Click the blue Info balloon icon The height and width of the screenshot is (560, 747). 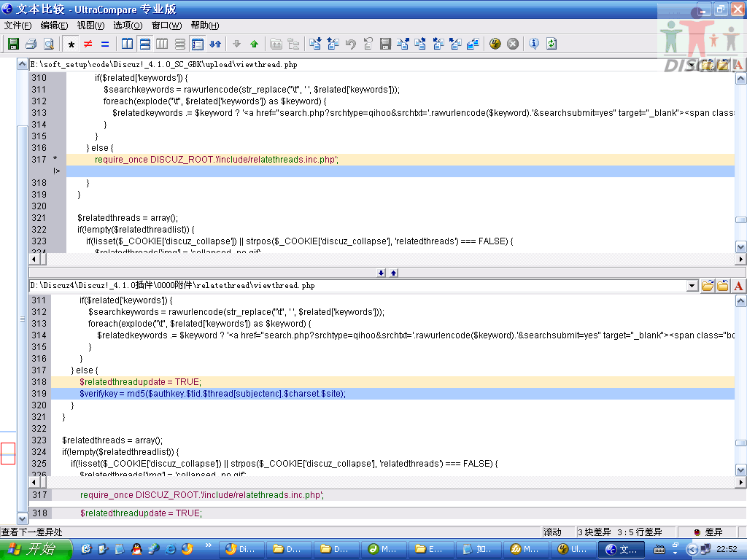(x=534, y=44)
